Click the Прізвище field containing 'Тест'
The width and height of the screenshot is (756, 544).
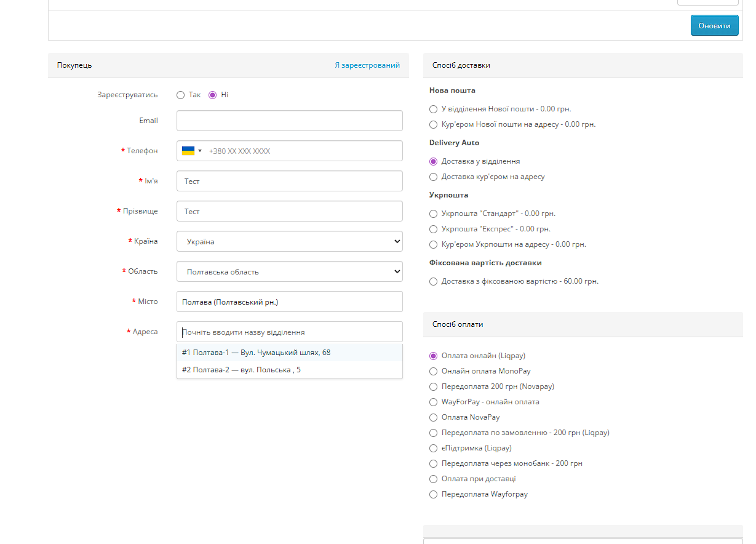[x=290, y=211]
